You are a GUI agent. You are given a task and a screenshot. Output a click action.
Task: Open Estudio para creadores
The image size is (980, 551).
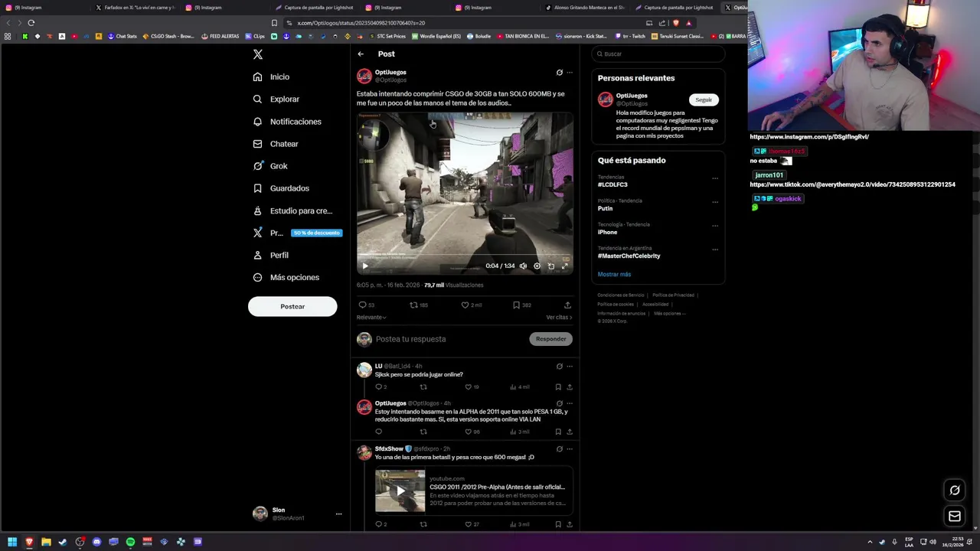(292, 210)
